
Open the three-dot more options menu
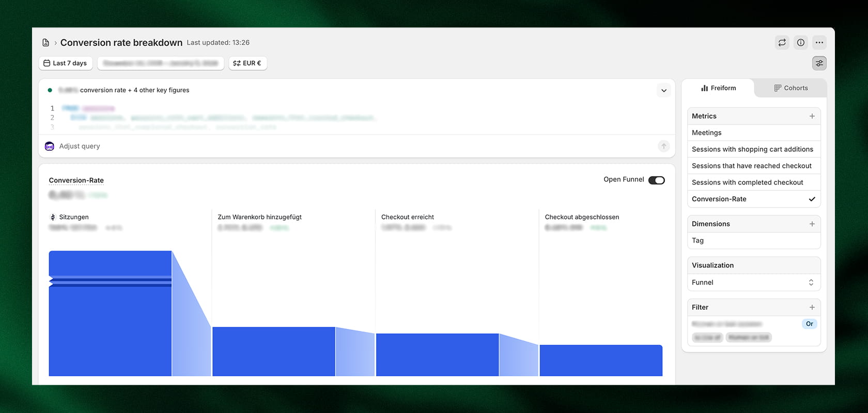[x=819, y=42]
